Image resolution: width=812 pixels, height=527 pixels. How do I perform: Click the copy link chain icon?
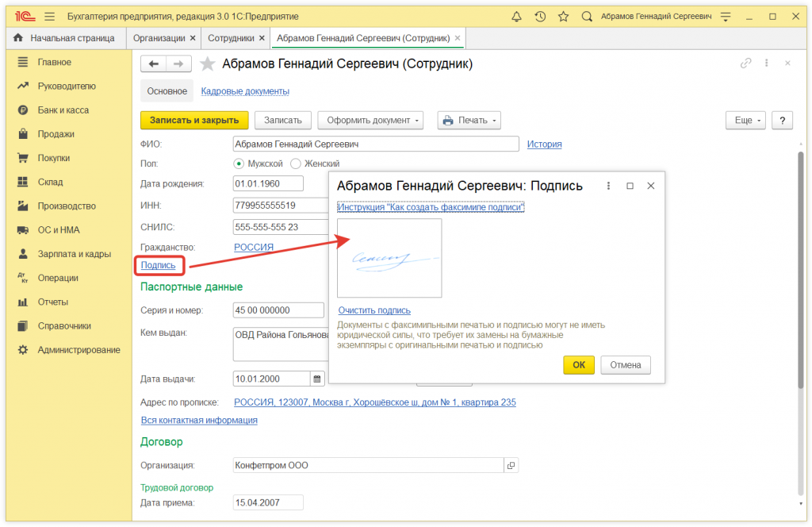click(x=745, y=63)
